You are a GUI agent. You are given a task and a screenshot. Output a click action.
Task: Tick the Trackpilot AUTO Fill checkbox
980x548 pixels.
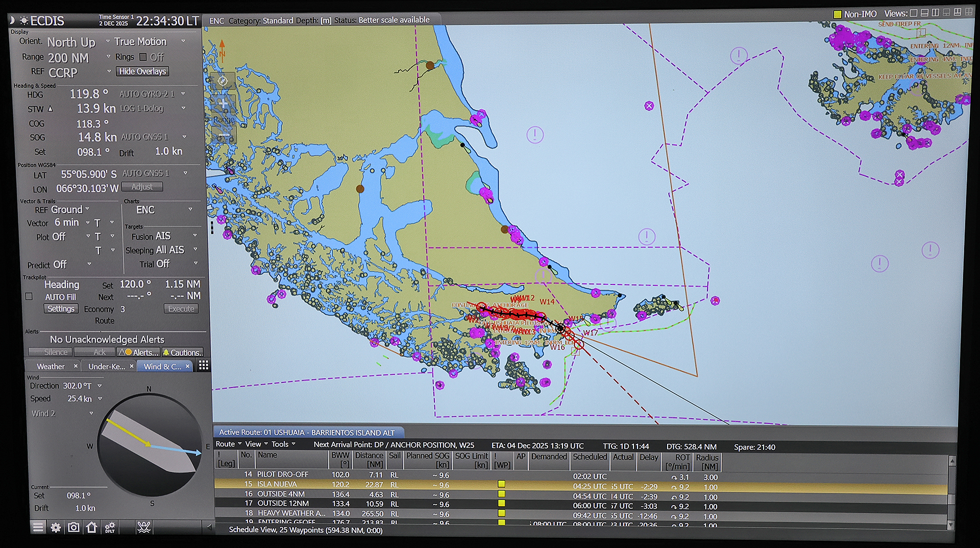coord(29,297)
